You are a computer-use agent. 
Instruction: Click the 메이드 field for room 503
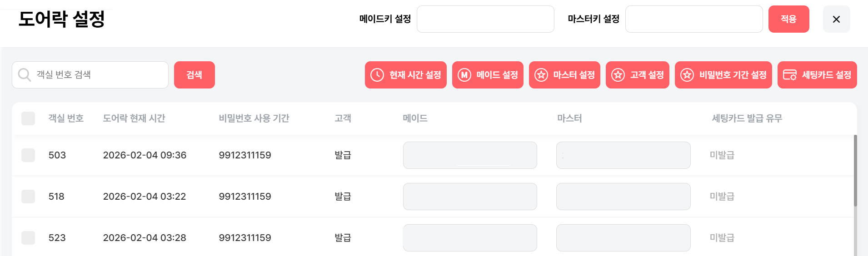(x=469, y=155)
